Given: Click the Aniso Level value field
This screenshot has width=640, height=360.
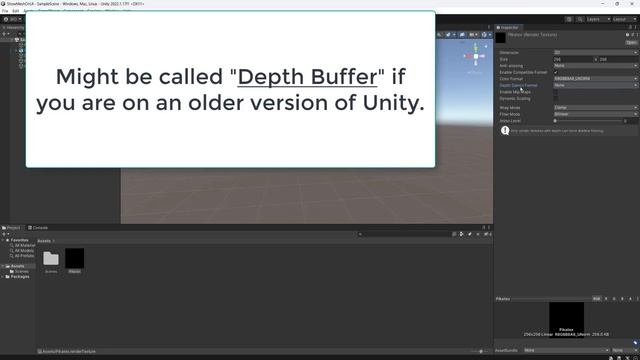Looking at the screenshot, I should pos(630,121).
